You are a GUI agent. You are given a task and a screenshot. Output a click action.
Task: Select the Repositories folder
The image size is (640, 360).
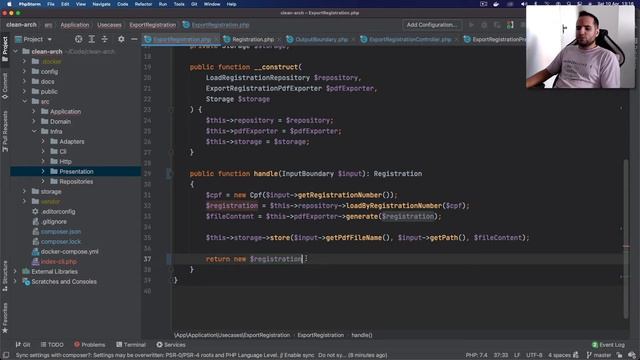tap(76, 182)
